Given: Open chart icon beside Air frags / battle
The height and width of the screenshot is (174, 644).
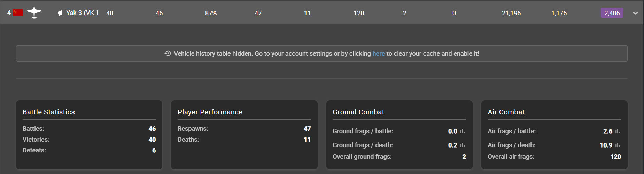Looking at the screenshot, I should [618, 132].
